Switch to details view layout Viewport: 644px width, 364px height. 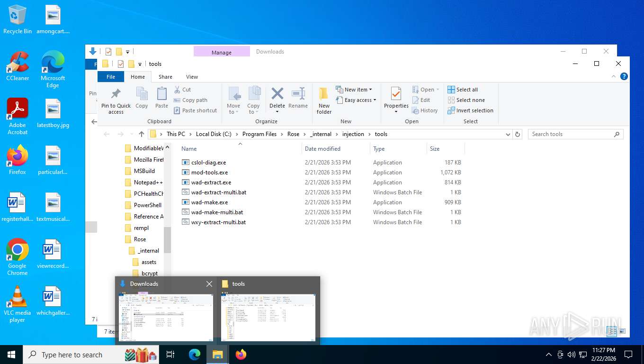pos(612,331)
